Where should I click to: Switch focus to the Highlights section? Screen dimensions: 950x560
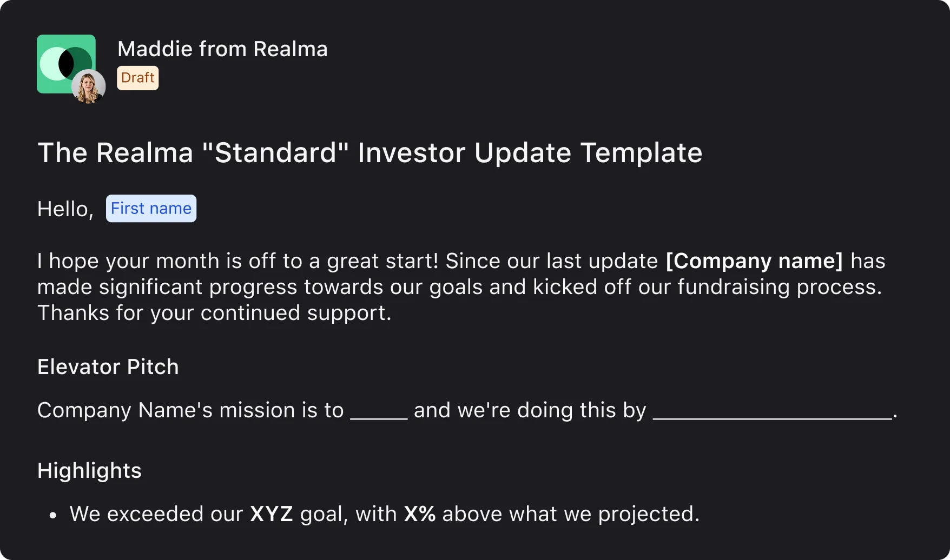click(89, 470)
